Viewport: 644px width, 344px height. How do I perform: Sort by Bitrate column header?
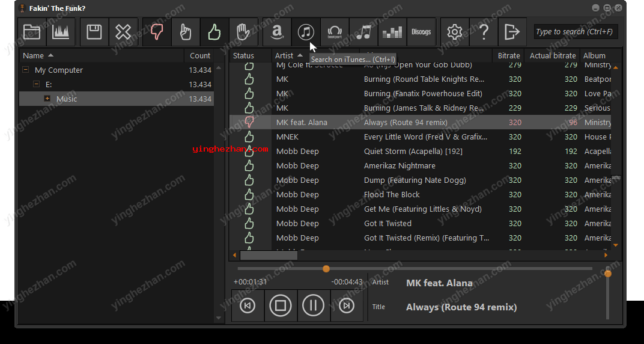[x=508, y=55]
